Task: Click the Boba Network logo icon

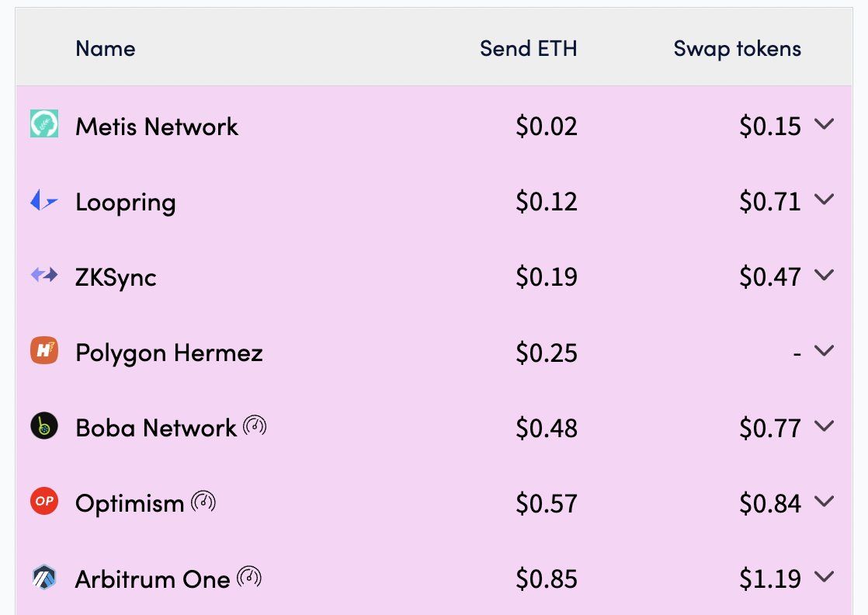Action: pos(44,426)
